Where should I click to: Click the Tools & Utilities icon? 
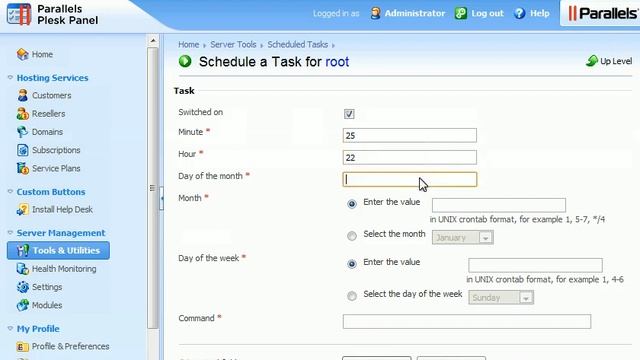(22, 251)
